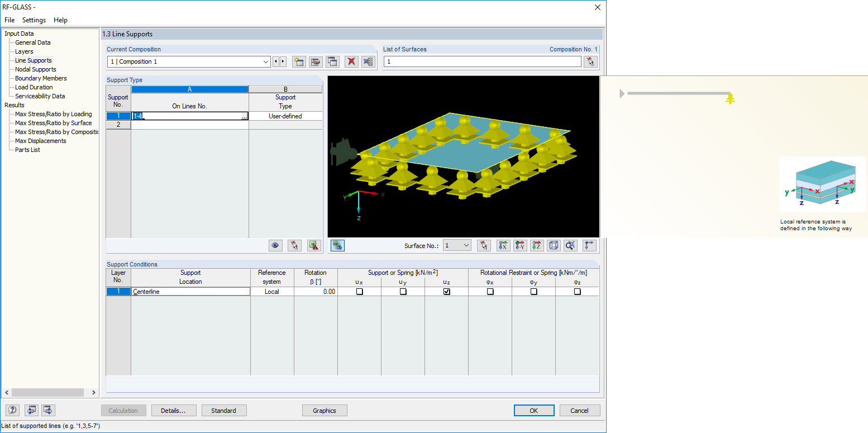
Task: Click the Details... button
Action: (174, 411)
